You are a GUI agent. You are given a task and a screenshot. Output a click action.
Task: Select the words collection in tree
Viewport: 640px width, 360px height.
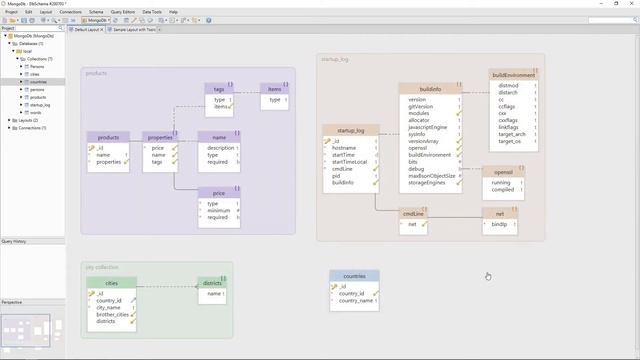point(36,113)
